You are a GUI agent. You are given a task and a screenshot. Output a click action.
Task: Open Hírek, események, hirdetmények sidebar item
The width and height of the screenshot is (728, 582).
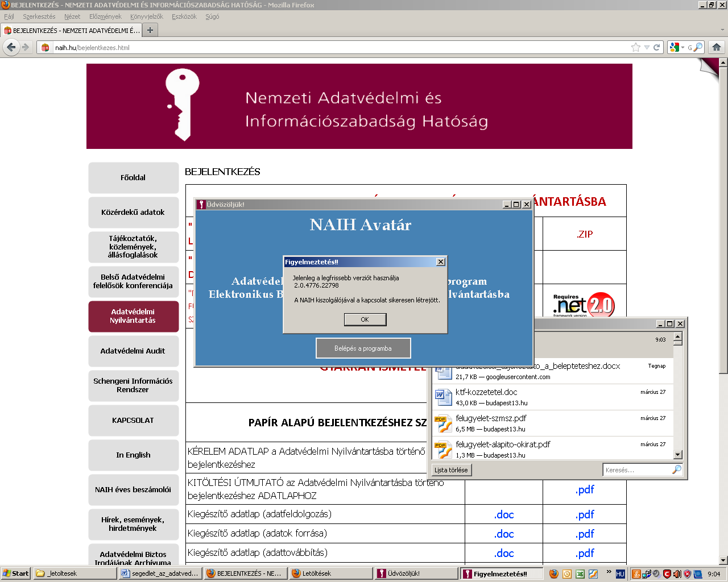(133, 524)
